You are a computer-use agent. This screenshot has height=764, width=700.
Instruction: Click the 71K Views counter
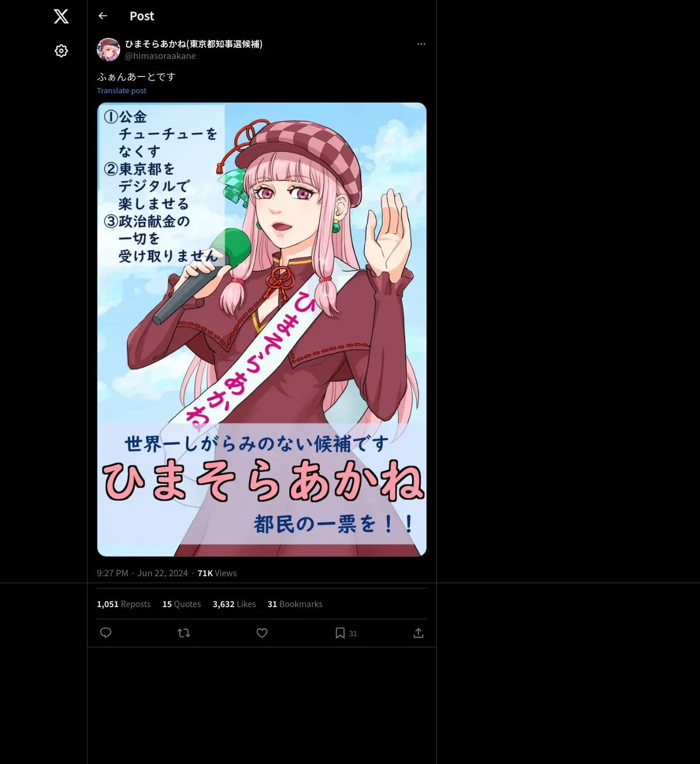[217, 573]
